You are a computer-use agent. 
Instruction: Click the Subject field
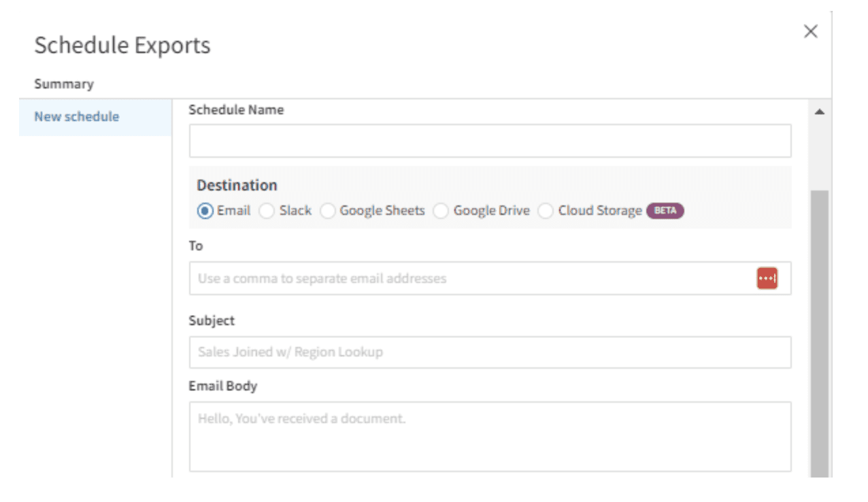(490, 352)
